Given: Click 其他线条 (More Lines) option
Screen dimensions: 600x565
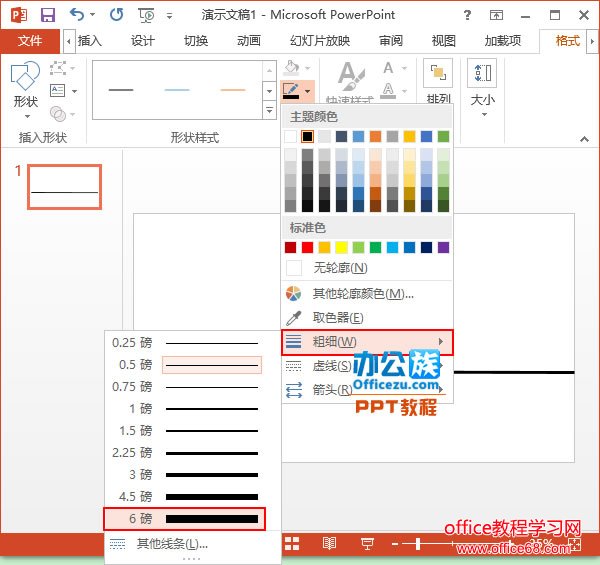Looking at the screenshot, I should [171, 544].
